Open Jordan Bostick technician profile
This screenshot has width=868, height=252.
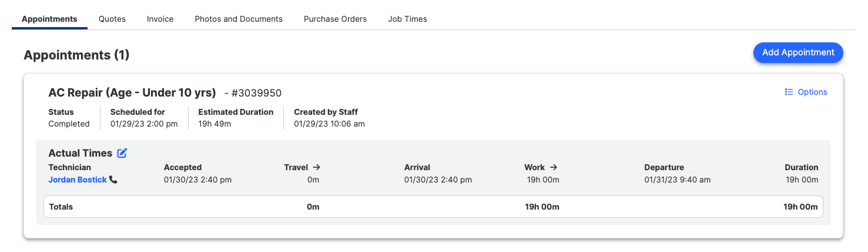click(78, 180)
